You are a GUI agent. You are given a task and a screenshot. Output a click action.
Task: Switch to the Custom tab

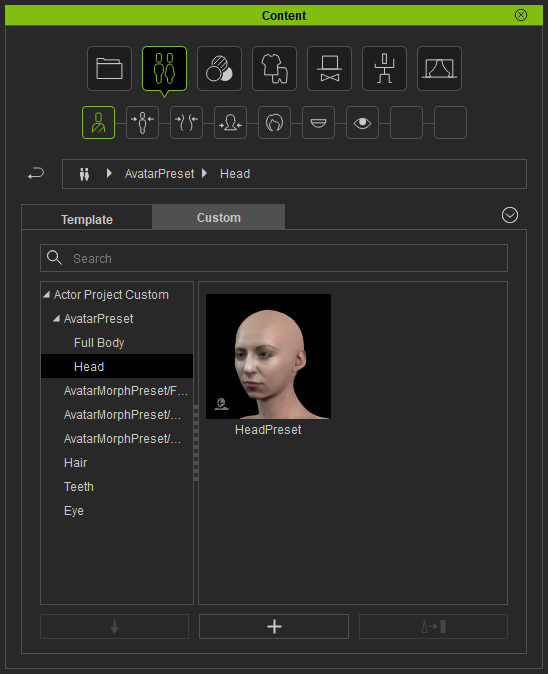pos(218,217)
